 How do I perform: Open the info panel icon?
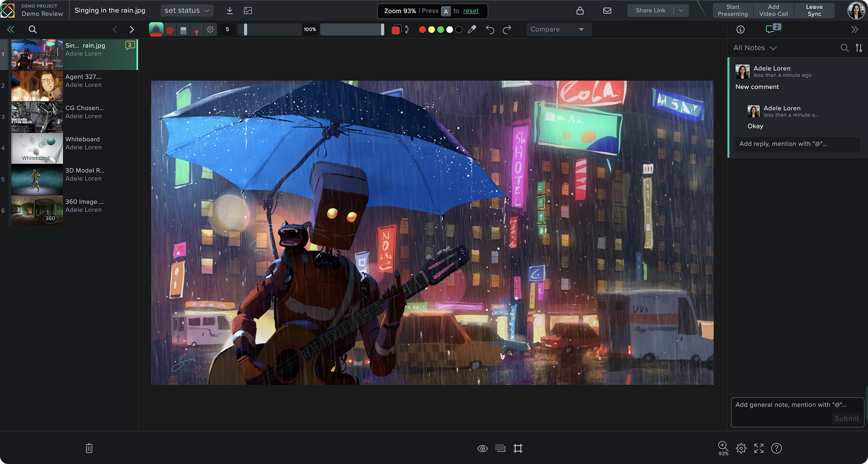click(x=740, y=29)
